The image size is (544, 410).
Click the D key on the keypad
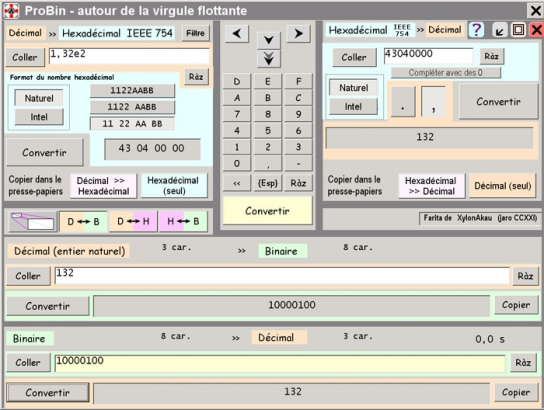237,82
